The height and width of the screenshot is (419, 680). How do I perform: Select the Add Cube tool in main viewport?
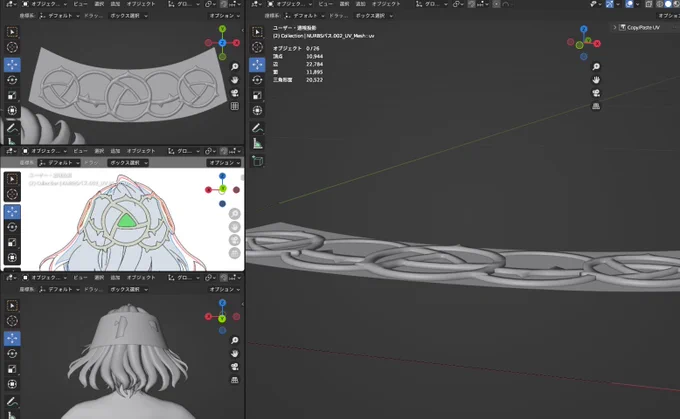257,161
